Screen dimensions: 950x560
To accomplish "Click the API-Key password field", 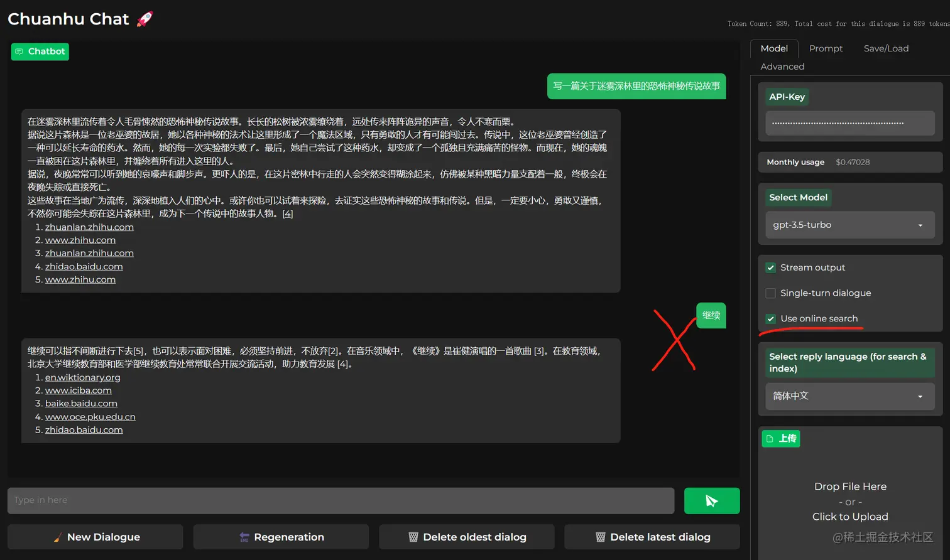I will (x=849, y=123).
